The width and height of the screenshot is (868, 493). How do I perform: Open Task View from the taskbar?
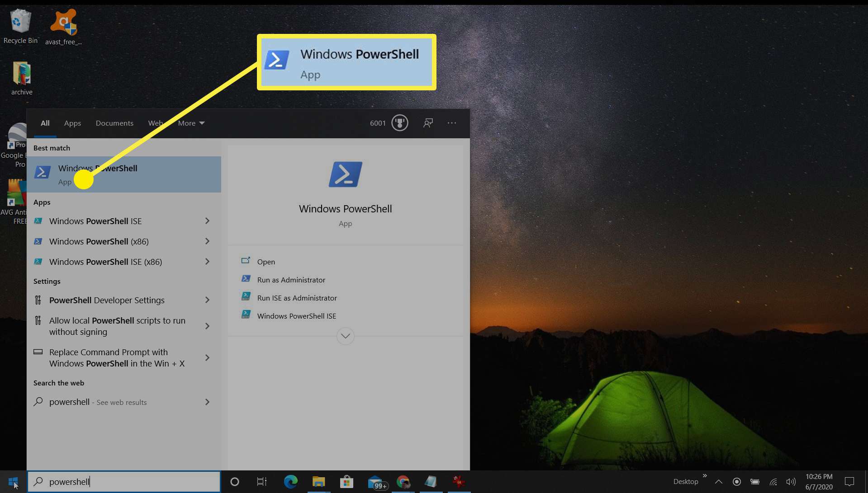pyautogui.click(x=261, y=482)
